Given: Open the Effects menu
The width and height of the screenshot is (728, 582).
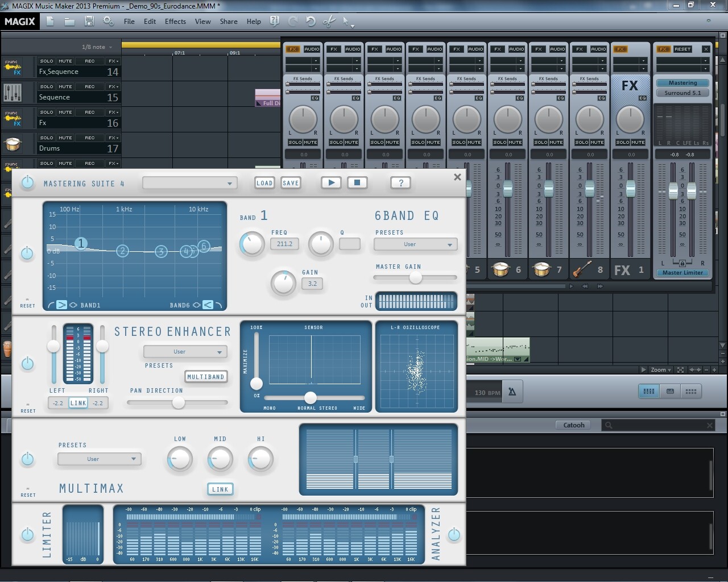Looking at the screenshot, I should click(175, 22).
